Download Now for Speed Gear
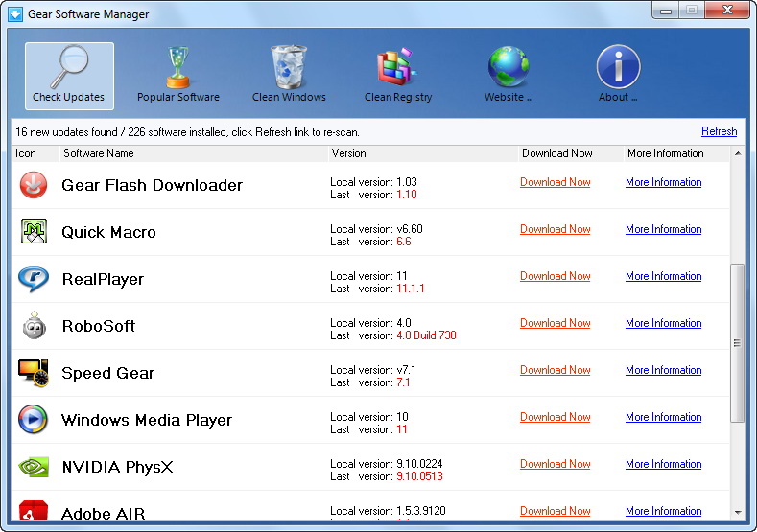757x532 pixels. point(556,370)
